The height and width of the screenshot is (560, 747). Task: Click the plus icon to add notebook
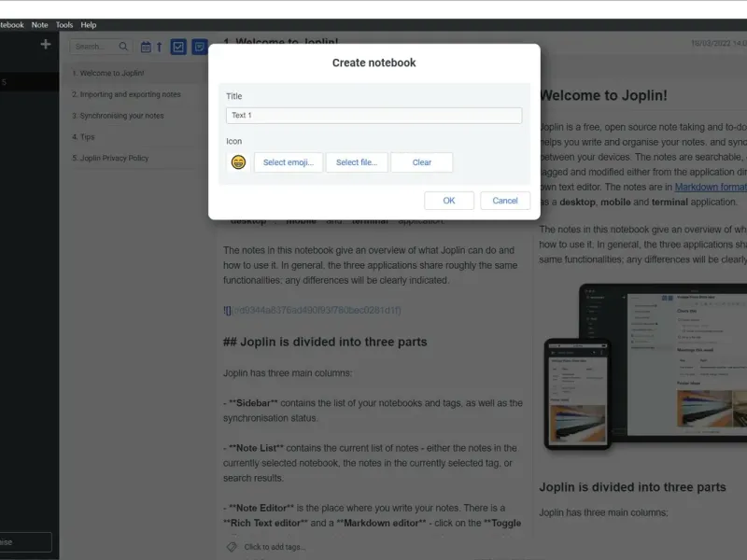click(x=45, y=44)
